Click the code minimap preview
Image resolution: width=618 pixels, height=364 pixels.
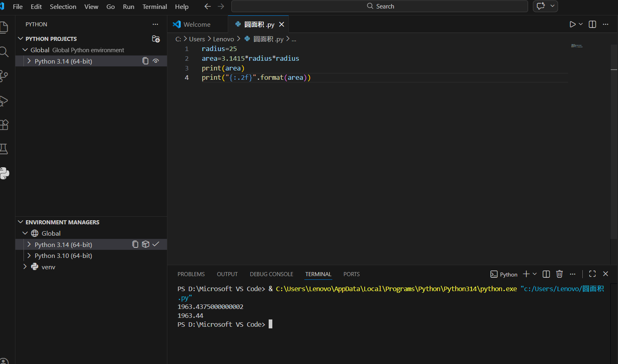(x=577, y=46)
